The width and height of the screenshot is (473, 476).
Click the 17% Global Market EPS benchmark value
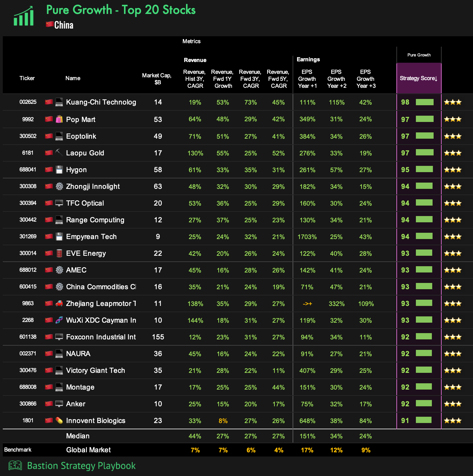tap(307, 450)
